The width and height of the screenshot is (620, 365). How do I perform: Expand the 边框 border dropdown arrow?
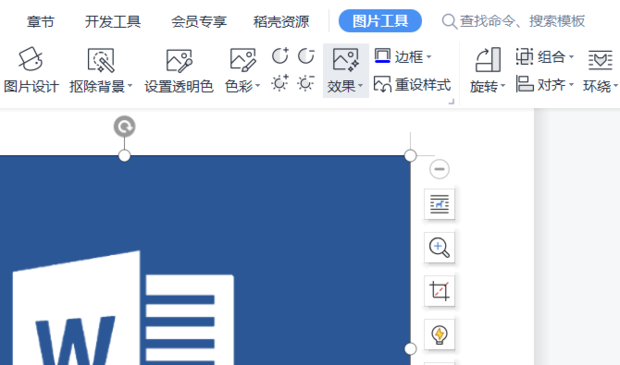point(429,57)
